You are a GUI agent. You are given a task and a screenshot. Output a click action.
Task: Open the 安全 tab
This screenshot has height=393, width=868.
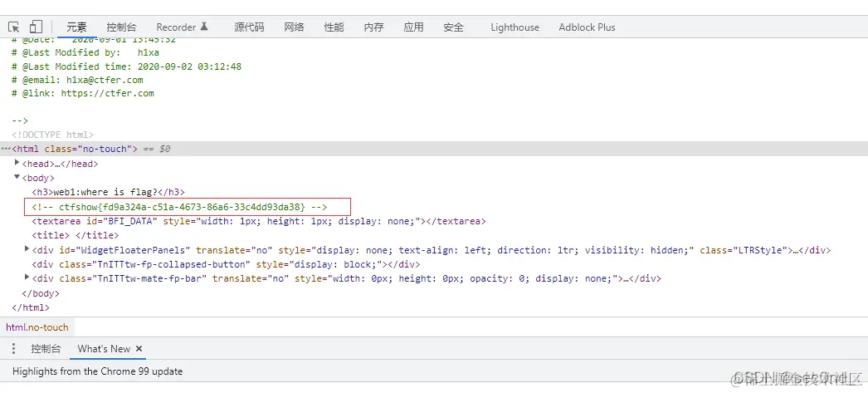(x=453, y=27)
